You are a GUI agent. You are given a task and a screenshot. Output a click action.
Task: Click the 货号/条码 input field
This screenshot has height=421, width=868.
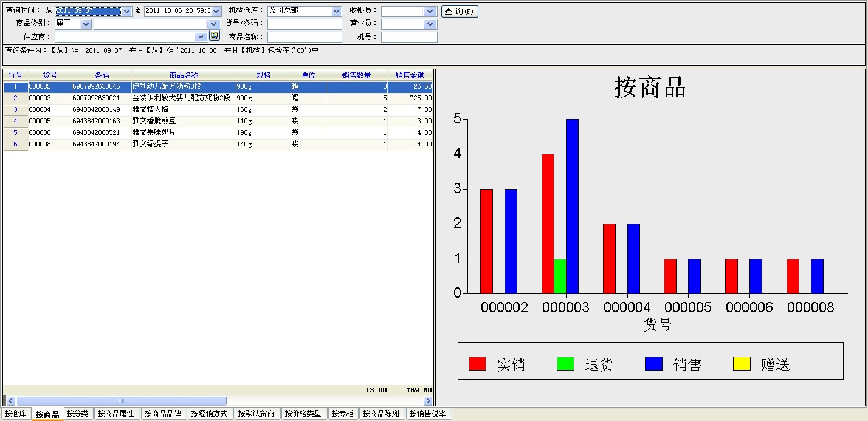(305, 24)
